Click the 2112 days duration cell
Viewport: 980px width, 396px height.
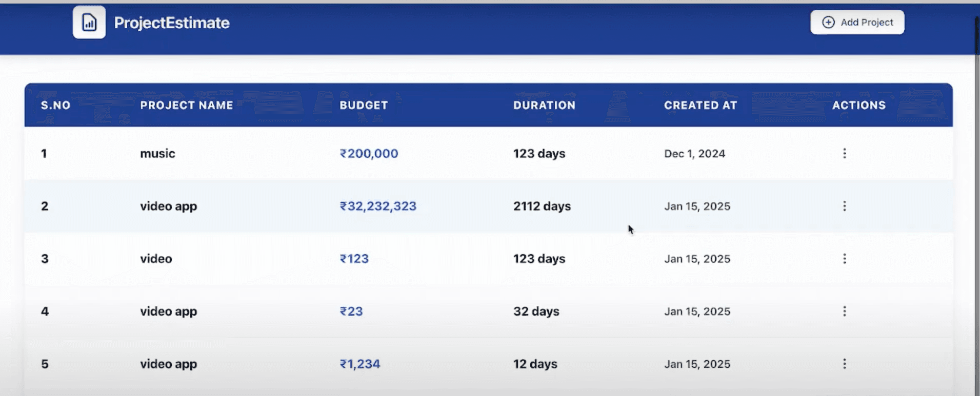point(542,206)
